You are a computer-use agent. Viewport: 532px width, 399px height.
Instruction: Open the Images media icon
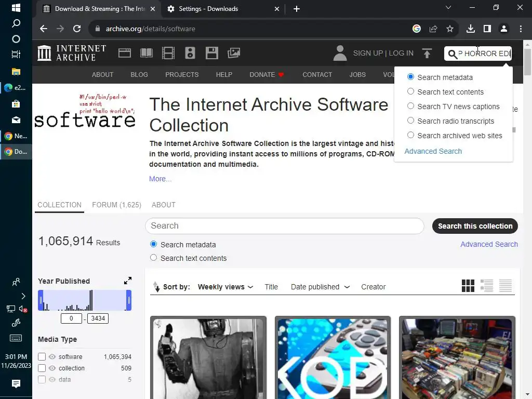[x=234, y=53]
